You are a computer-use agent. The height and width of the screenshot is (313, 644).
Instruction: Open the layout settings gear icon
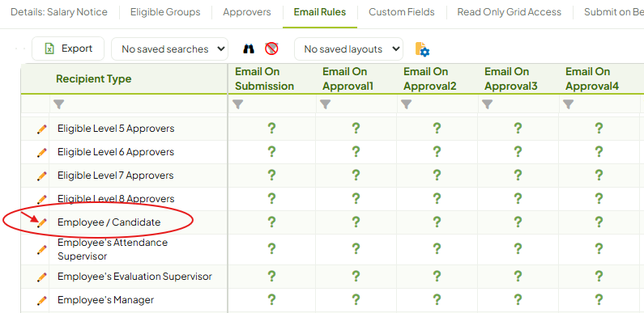(x=422, y=49)
